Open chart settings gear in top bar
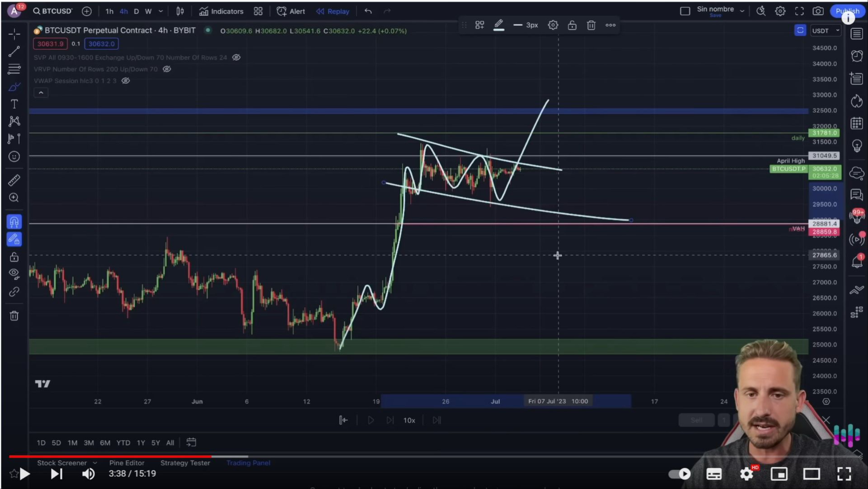 tap(780, 11)
